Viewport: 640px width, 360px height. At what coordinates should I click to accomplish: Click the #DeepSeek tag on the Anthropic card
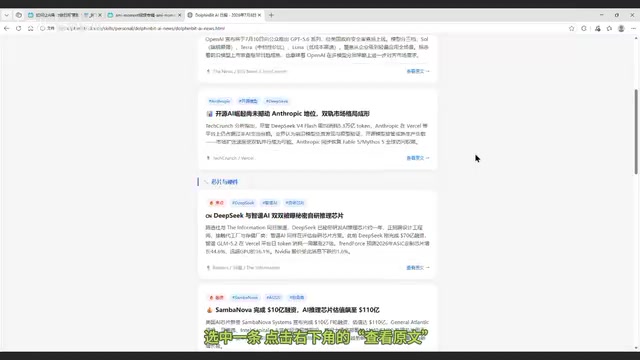pyautogui.click(x=277, y=101)
